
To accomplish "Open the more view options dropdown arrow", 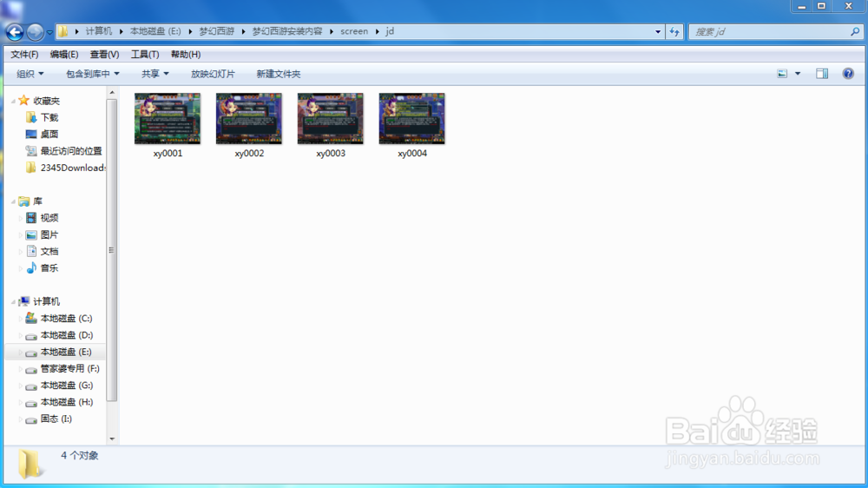I will click(x=798, y=74).
